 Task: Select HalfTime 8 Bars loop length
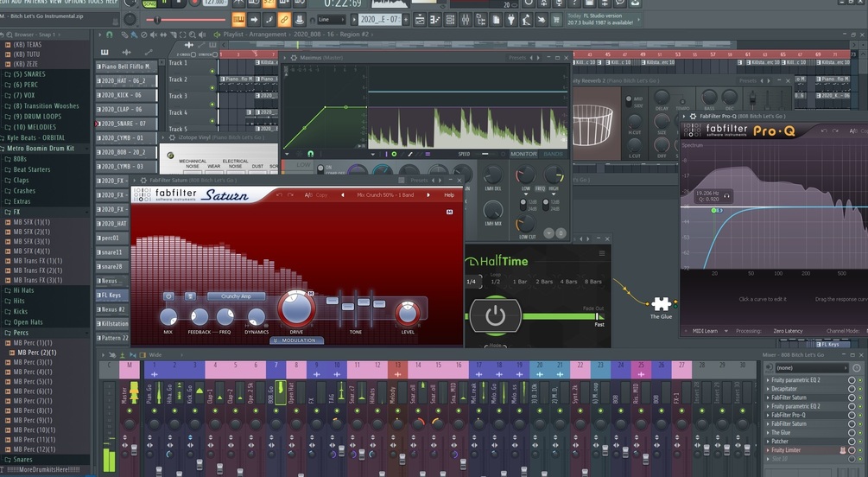592,282
